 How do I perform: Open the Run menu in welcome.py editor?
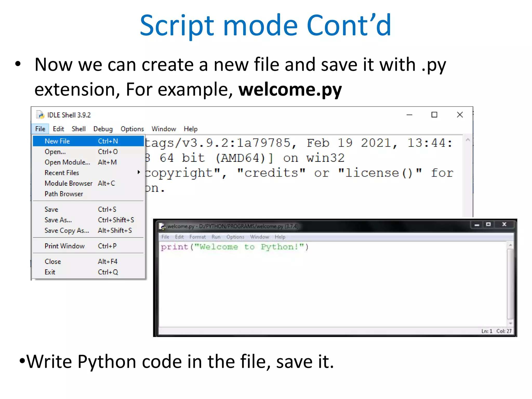click(x=216, y=237)
